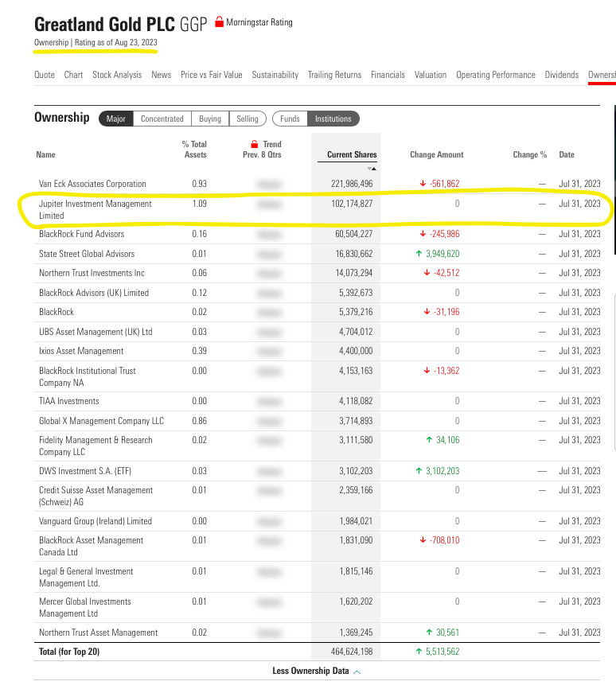The image size is (616, 693).
Task: Click State Street Global Advisors name
Action: coord(87,254)
